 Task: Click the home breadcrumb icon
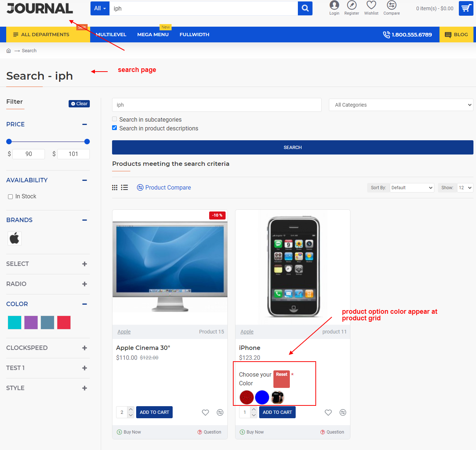pos(9,51)
